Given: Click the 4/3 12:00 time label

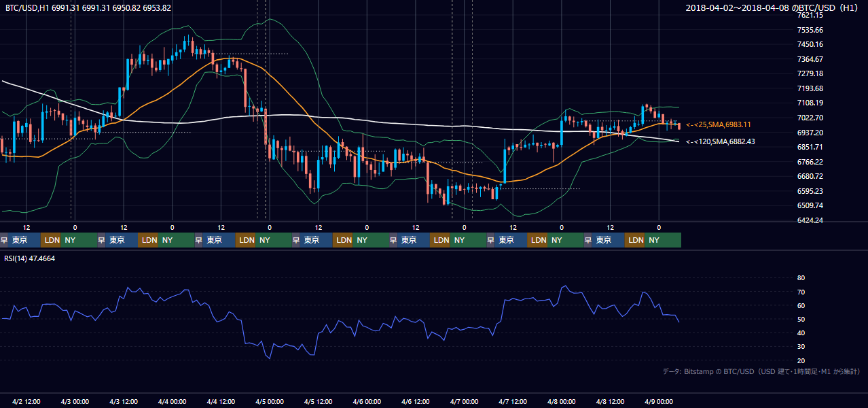Looking at the screenshot, I should point(124,401).
